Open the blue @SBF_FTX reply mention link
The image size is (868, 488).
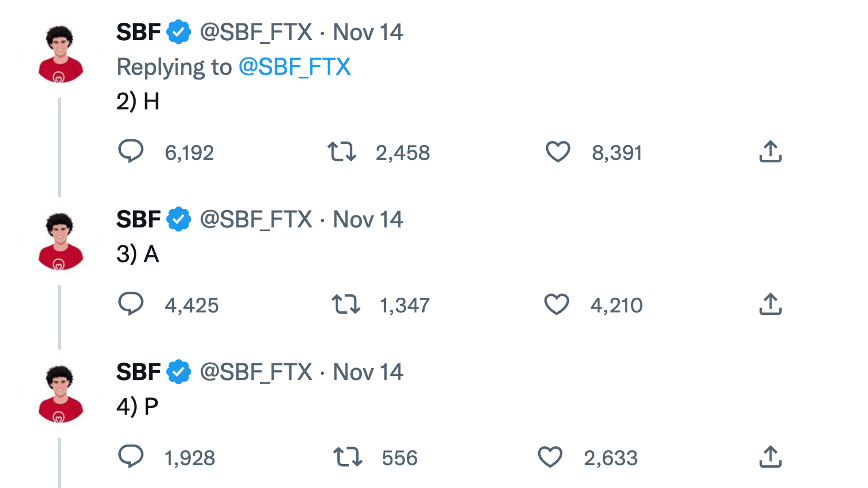pyautogui.click(x=295, y=67)
